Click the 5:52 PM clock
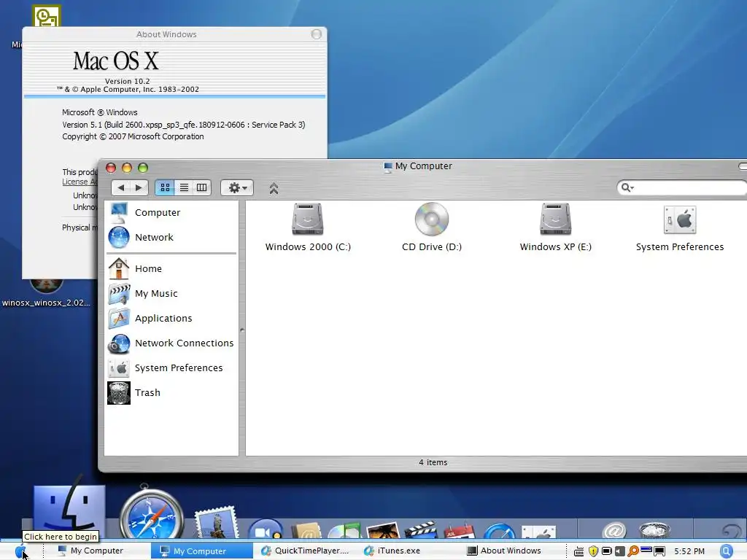The height and width of the screenshot is (560, 747). [x=689, y=551]
